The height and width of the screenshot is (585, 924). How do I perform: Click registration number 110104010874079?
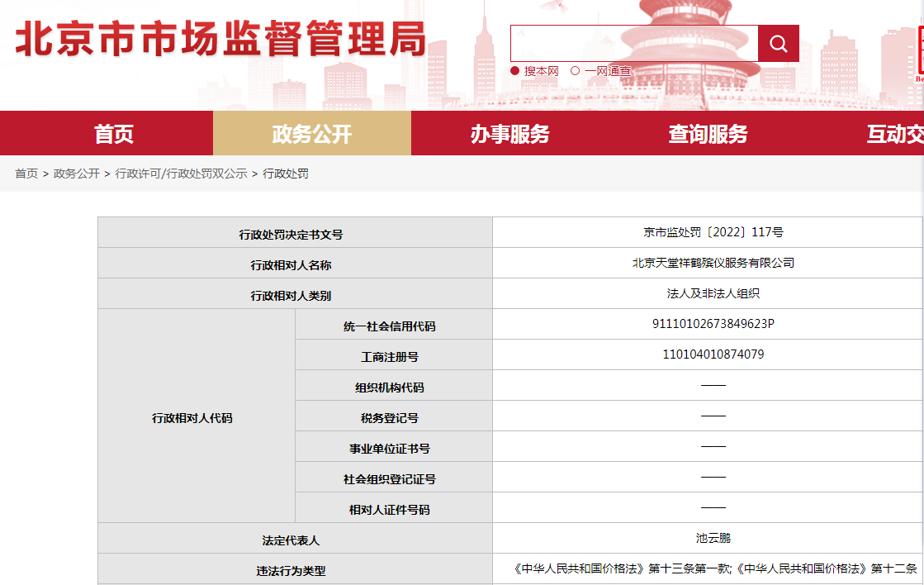coord(713,354)
